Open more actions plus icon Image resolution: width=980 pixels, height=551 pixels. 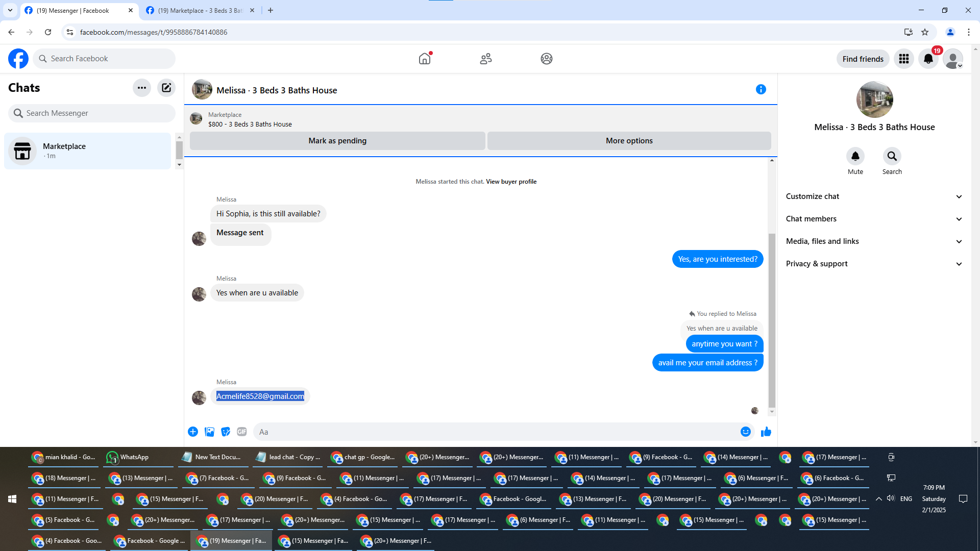[x=193, y=432]
